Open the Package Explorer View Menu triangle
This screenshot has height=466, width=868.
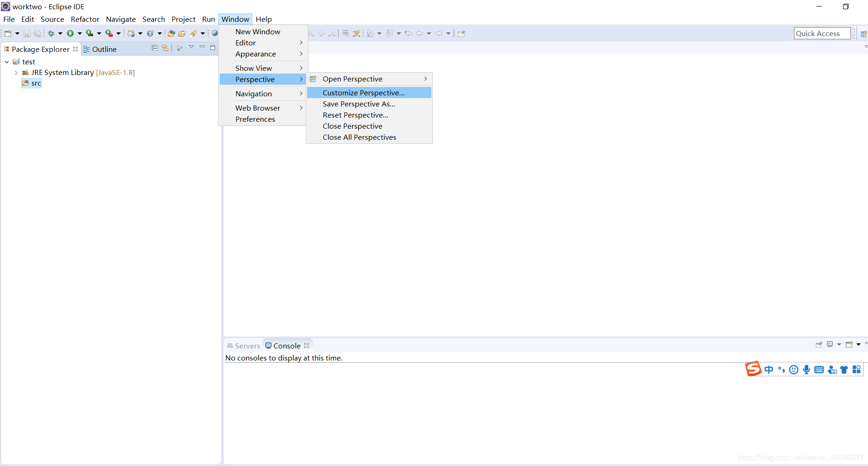click(x=191, y=47)
